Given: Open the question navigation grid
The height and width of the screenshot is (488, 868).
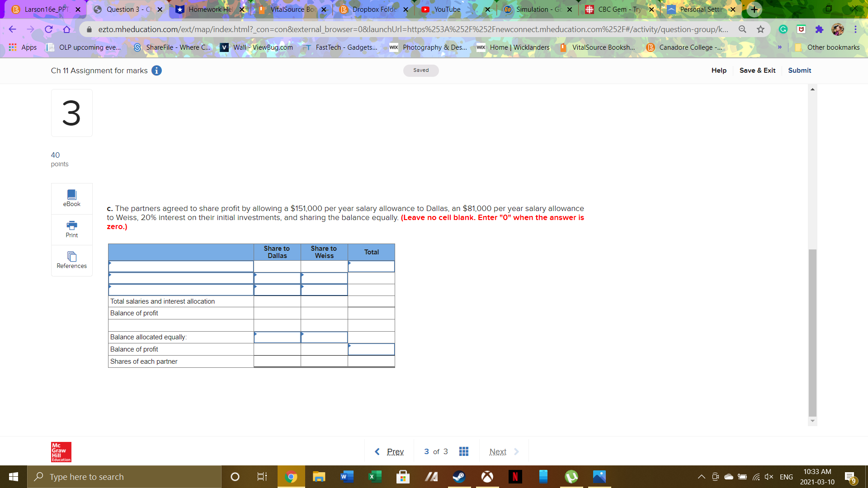Looking at the screenshot, I should click(x=463, y=451).
